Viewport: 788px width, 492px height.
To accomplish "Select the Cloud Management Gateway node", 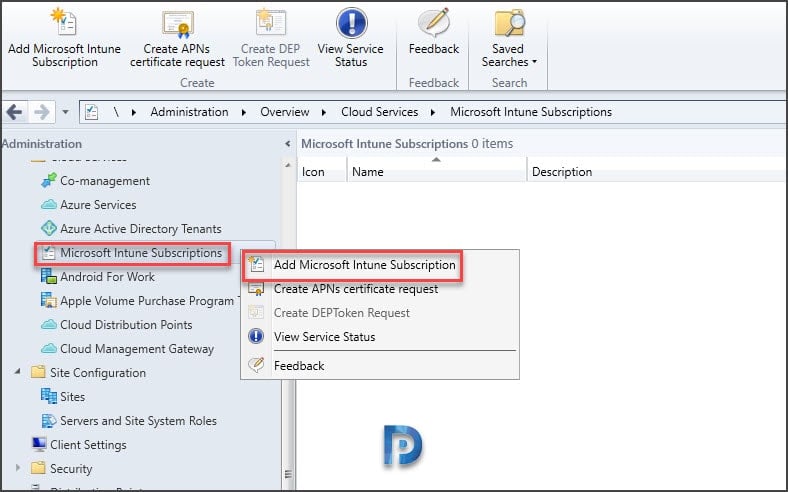I will 137,349.
